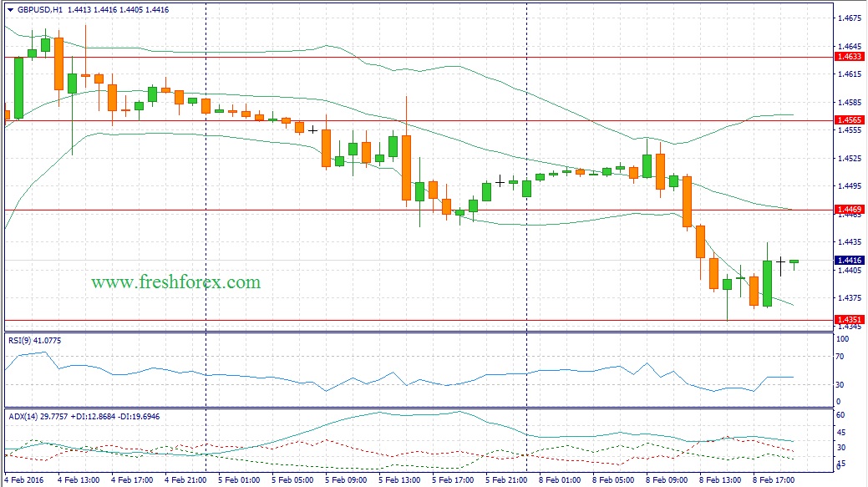
Task: Click the ADX(14) indicator label
Action: [24, 414]
